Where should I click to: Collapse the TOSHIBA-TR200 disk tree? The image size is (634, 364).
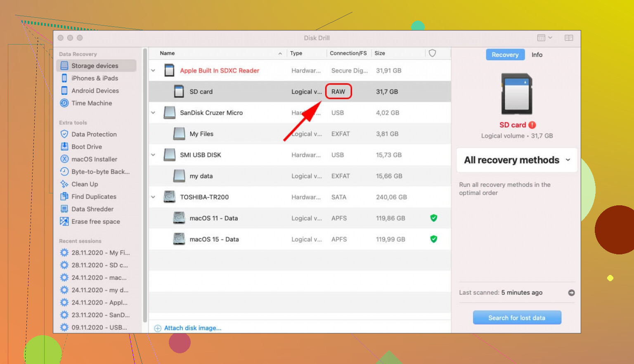click(153, 197)
